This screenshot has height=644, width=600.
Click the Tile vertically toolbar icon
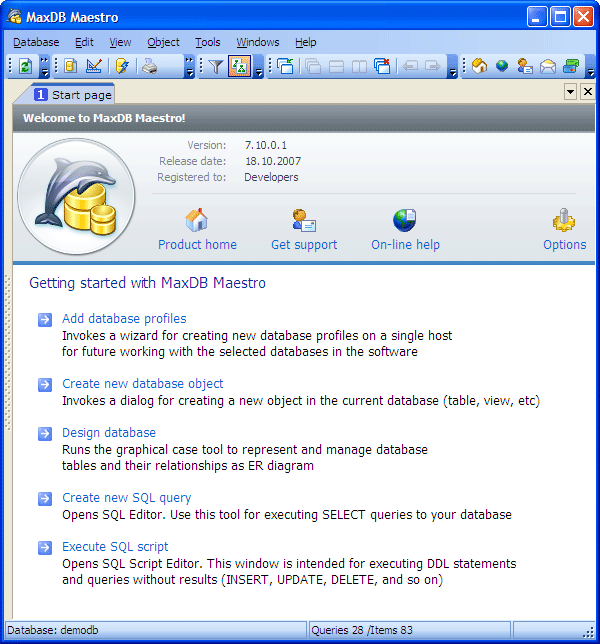click(359, 66)
